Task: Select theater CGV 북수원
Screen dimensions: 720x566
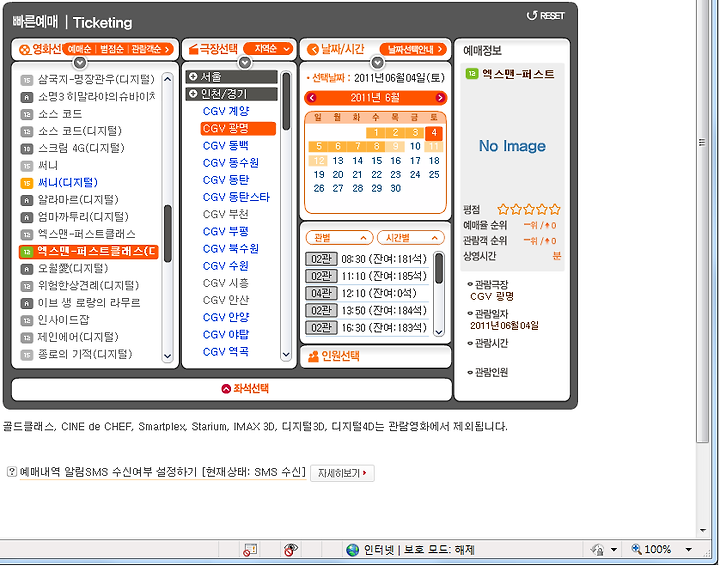Action: 231,249
